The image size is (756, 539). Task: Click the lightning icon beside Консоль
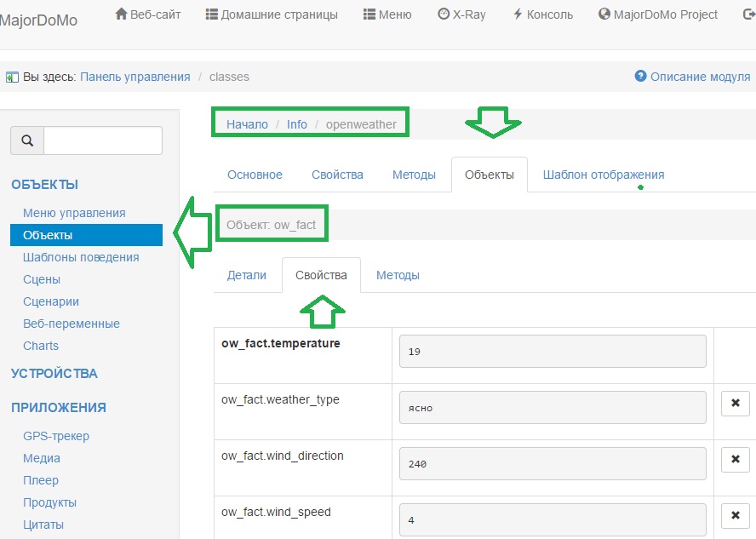(518, 14)
